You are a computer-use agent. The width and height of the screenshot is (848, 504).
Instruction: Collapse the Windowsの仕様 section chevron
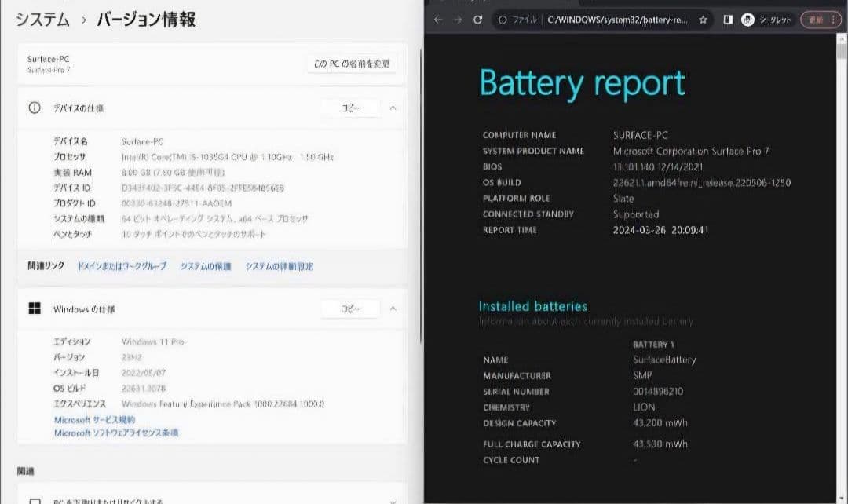click(393, 309)
